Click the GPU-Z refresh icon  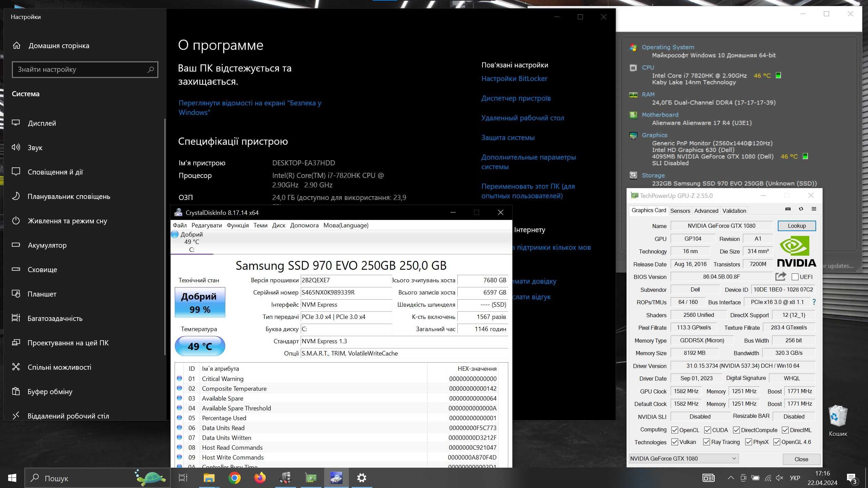click(x=801, y=209)
